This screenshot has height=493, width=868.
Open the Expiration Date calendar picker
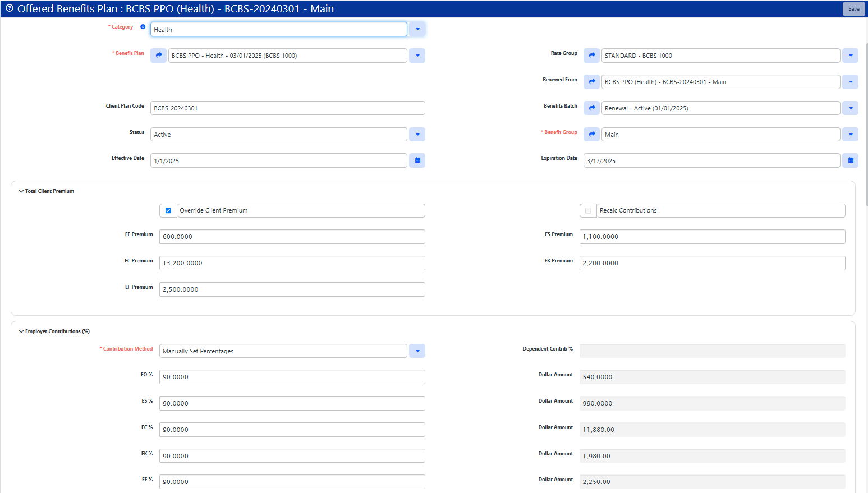click(x=850, y=160)
